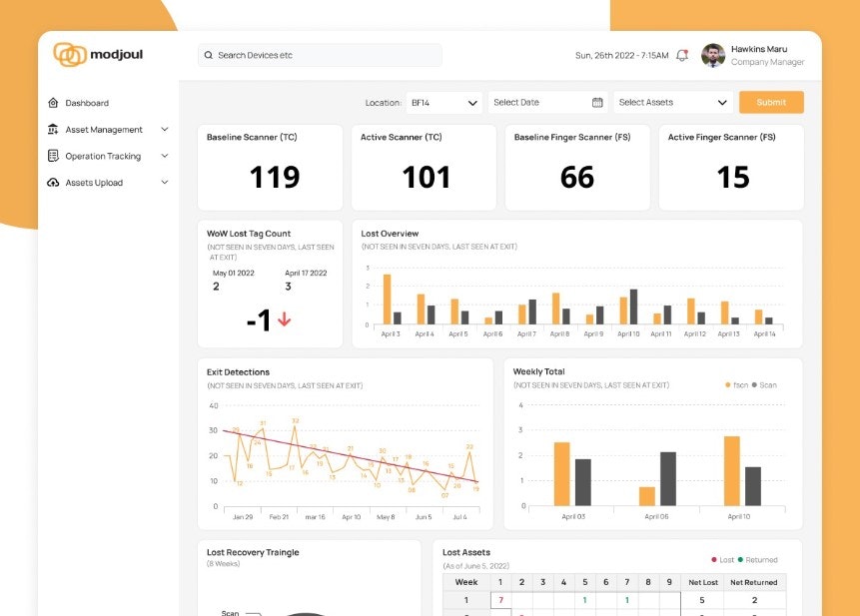Viewport: 860px width, 616px height.
Task: Click the red down arrow indicator
Action: [x=284, y=318]
